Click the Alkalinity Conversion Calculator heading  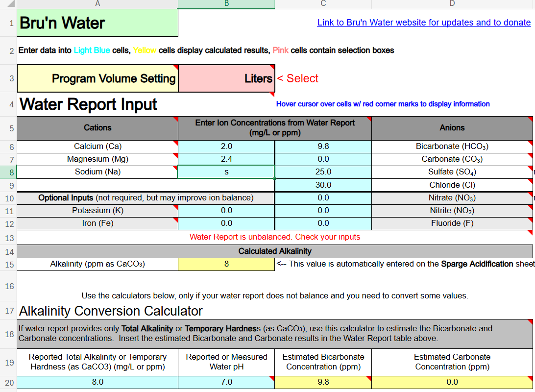[x=111, y=311]
